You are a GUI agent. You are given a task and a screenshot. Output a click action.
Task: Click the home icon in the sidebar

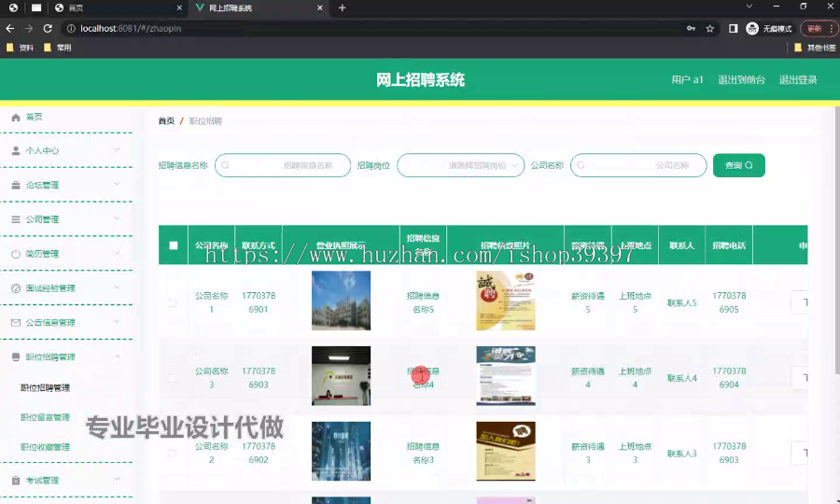[16, 118]
